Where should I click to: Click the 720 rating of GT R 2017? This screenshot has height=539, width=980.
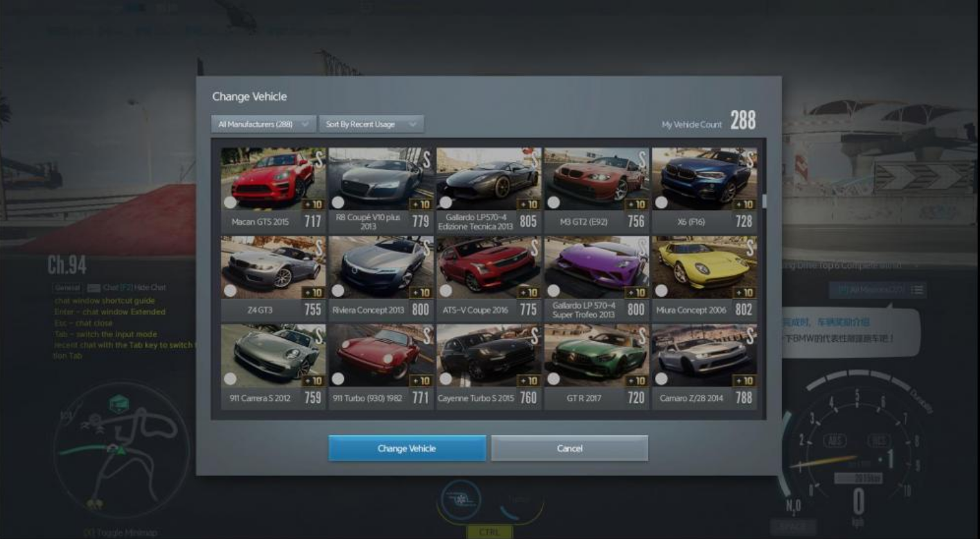pyautogui.click(x=636, y=398)
